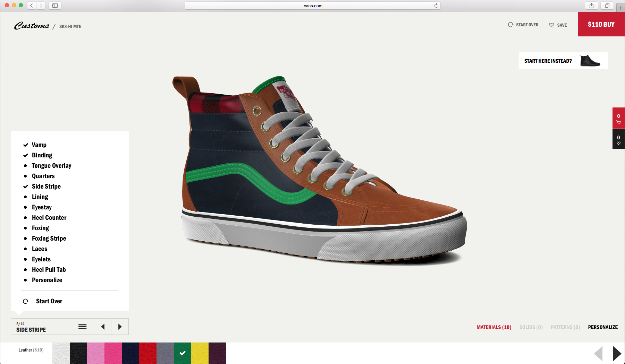Screen dimensions: 625x364
Task: Click the 5/14 Side Stripe step label
Action: click(x=31, y=327)
